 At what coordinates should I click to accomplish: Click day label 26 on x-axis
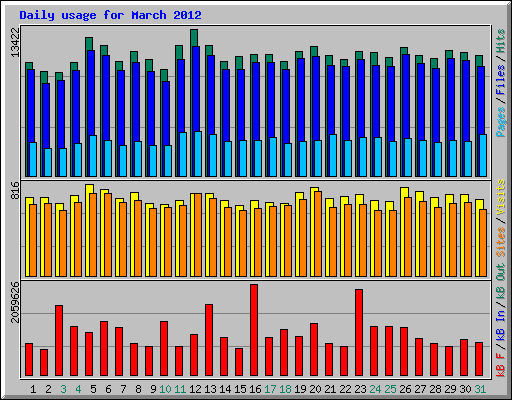[x=405, y=389]
